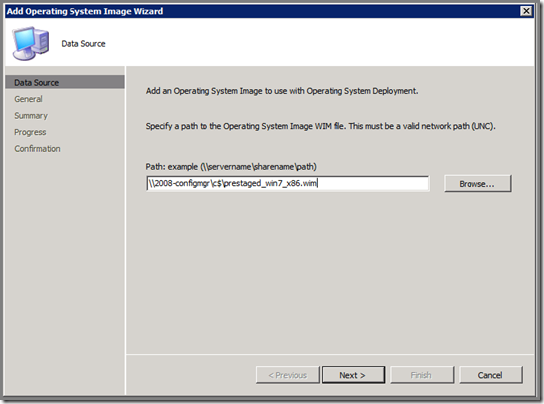Click 'Add an Operating System Image' description
Screen dimensions: 544x404
(282, 91)
